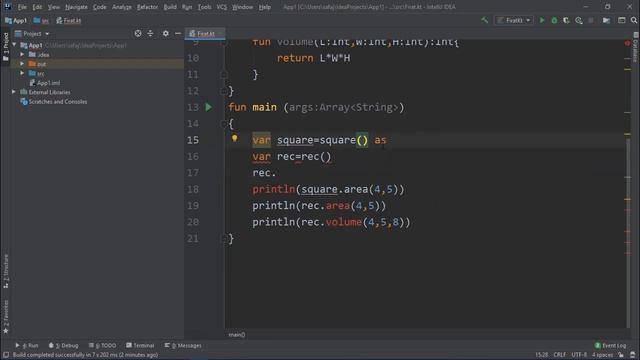Click the 4 spaces indent setting
Image resolution: width=640 pixels, height=360 pixels.
pyautogui.click(x=602, y=355)
